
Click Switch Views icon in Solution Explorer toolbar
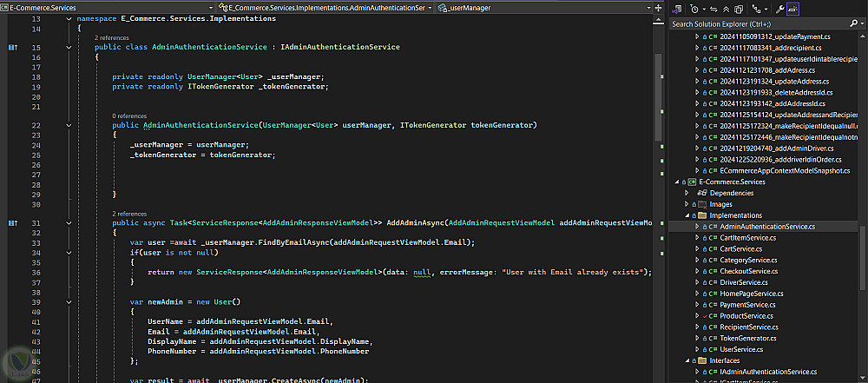tap(678, 9)
